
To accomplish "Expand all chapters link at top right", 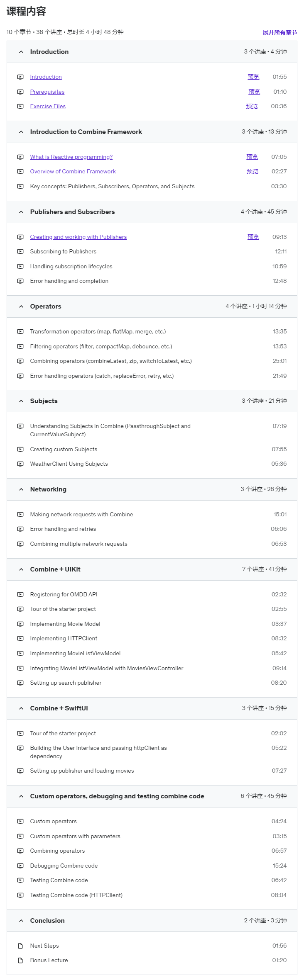I will point(280,32).
